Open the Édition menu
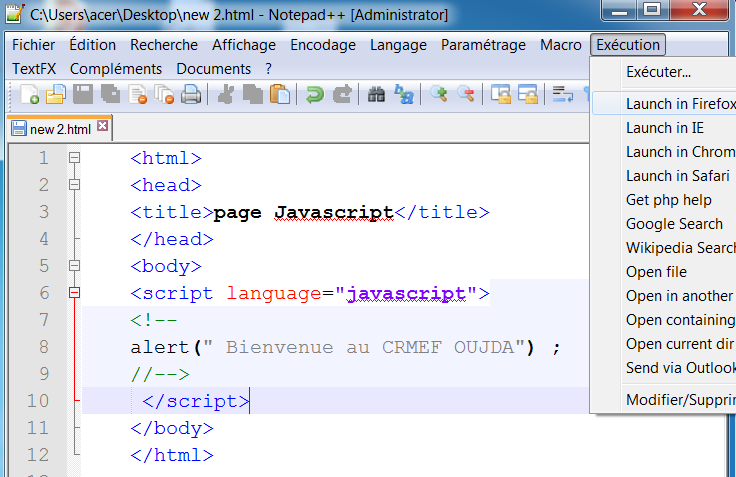 click(x=92, y=45)
